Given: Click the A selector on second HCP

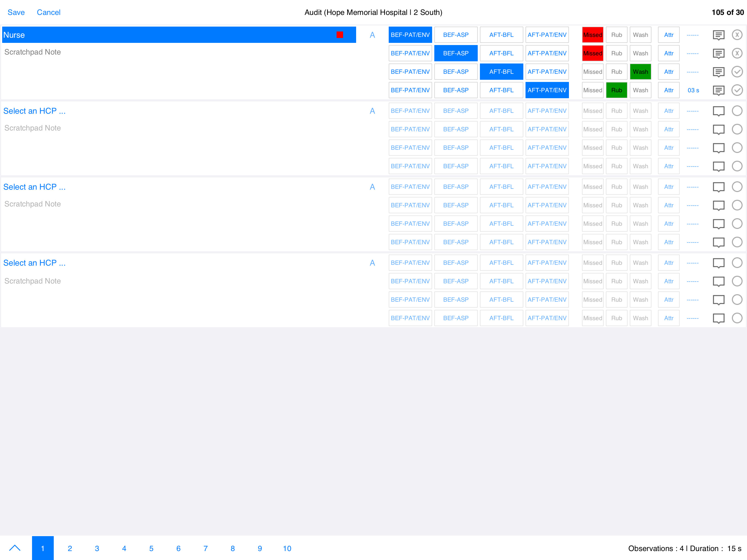Looking at the screenshot, I should coord(372,111).
